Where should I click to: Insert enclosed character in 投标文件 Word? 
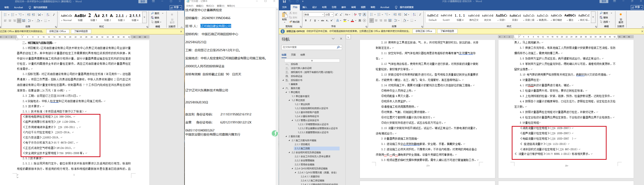click(365, 20)
